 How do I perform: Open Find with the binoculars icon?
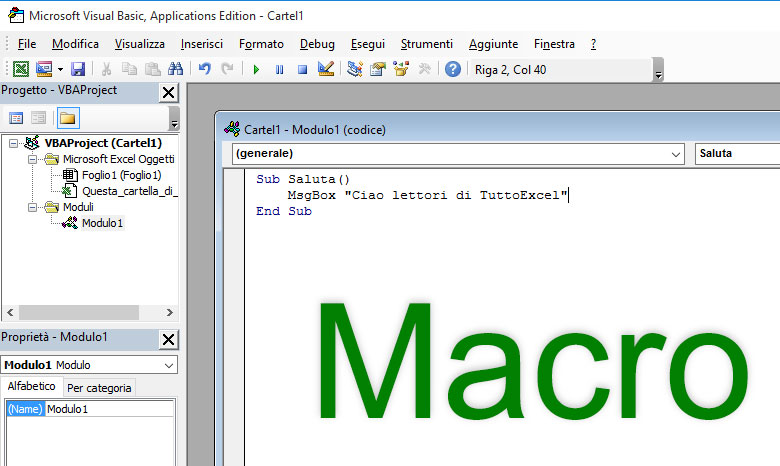tap(175, 69)
